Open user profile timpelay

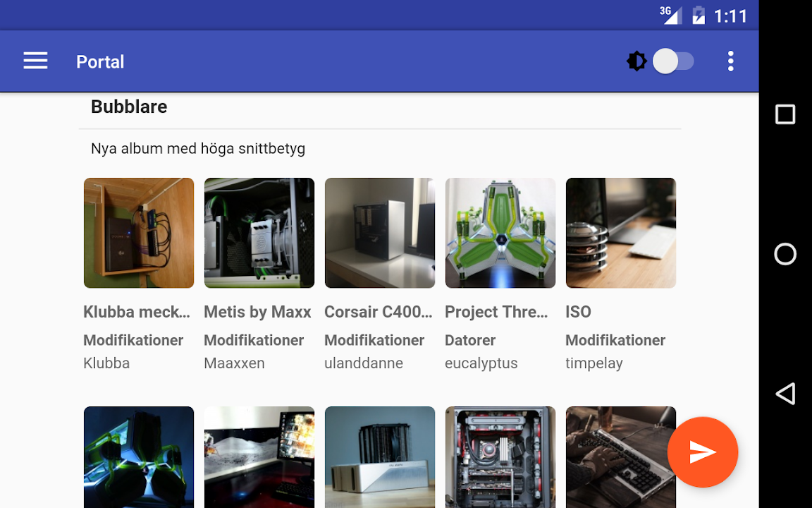[x=593, y=363]
